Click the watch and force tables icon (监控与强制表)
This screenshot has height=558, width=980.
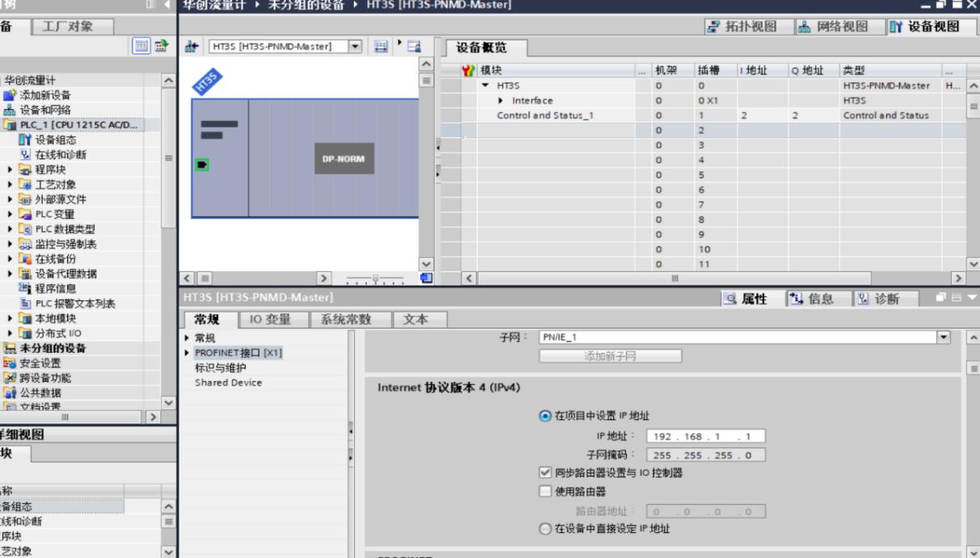(25, 243)
